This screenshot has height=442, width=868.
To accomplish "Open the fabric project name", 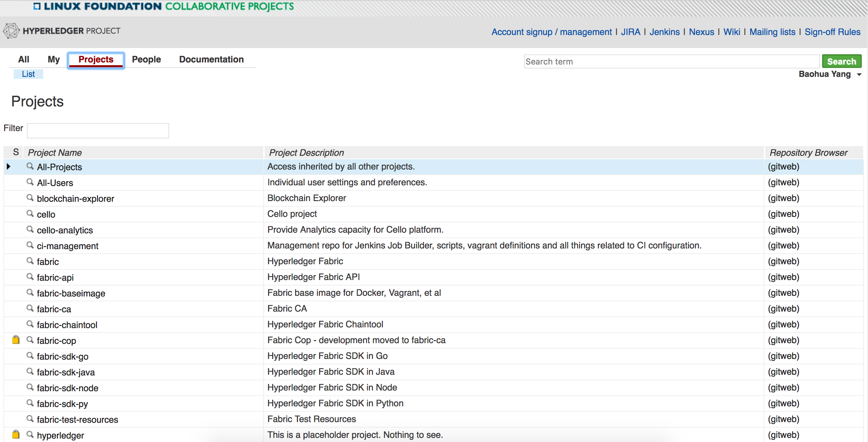I will (48, 262).
